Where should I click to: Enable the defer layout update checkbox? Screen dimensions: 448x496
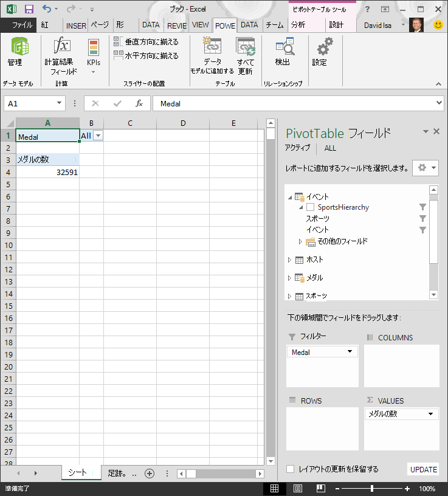290,469
